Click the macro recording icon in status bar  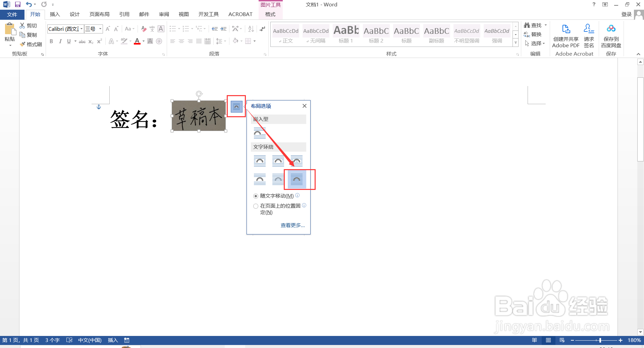(x=127, y=340)
